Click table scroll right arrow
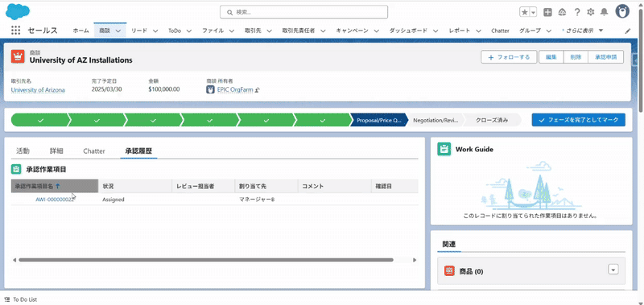Viewport: 644px width, 305px height. pos(415,260)
